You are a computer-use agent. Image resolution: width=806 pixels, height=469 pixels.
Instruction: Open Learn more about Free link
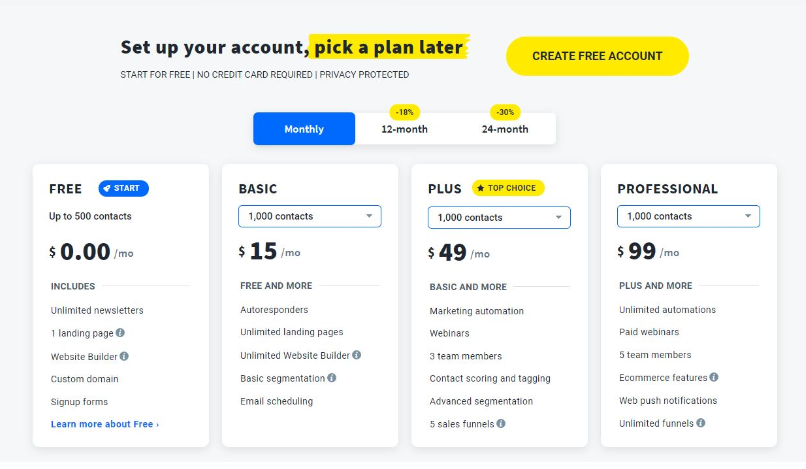105,424
